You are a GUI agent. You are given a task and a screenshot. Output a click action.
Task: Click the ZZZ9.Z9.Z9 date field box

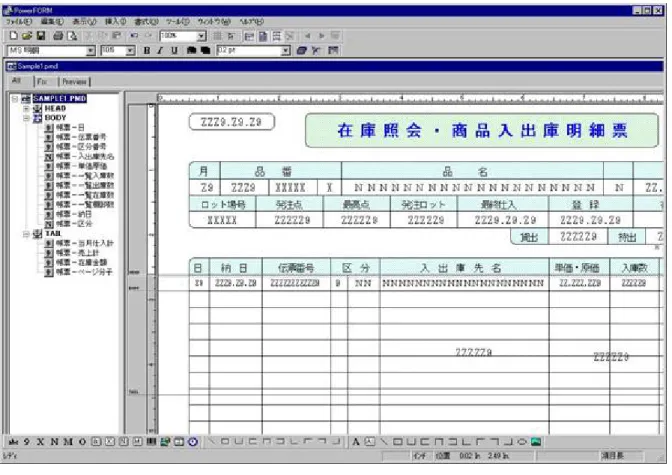tap(232, 123)
